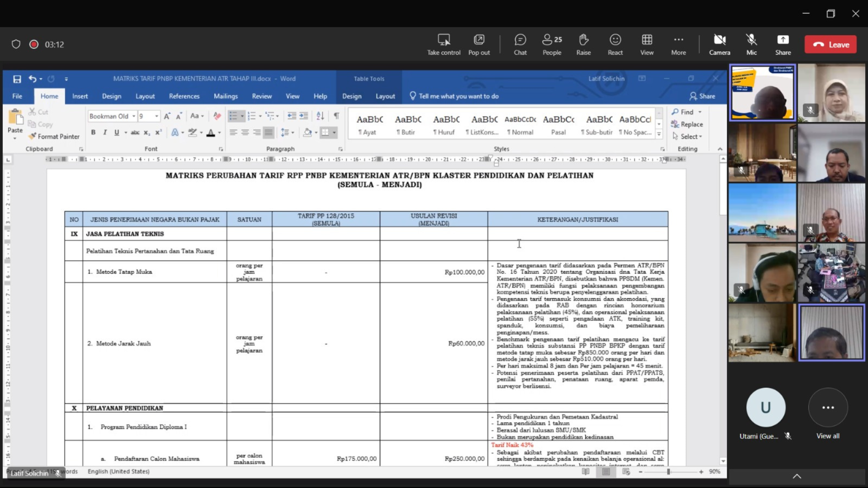Open the Bookman Old font name dropdown

pyautogui.click(x=134, y=116)
